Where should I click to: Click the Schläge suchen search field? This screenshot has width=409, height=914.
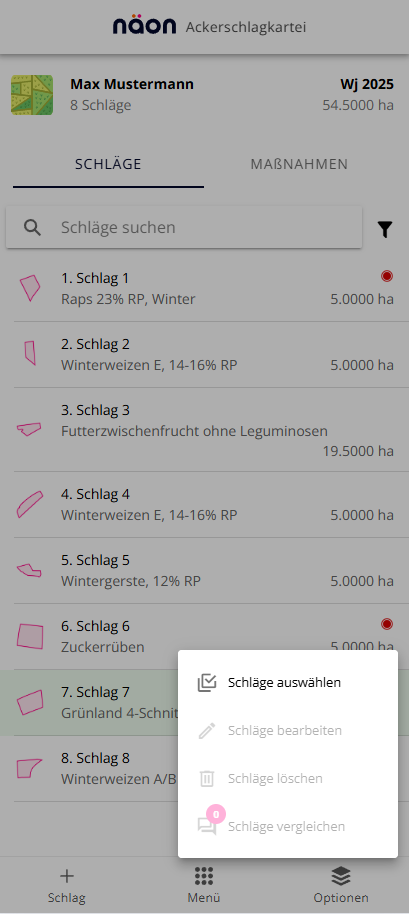pos(184,227)
